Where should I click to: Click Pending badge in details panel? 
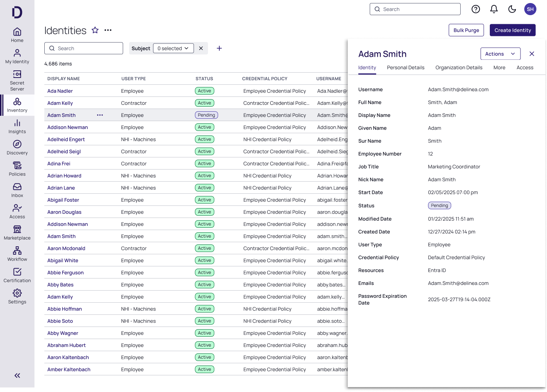(x=439, y=205)
